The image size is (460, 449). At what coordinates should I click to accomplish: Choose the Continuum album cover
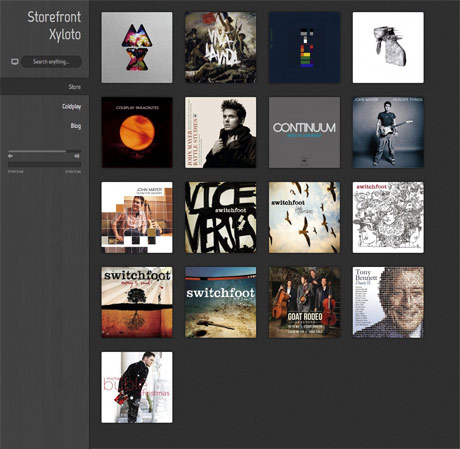(305, 132)
